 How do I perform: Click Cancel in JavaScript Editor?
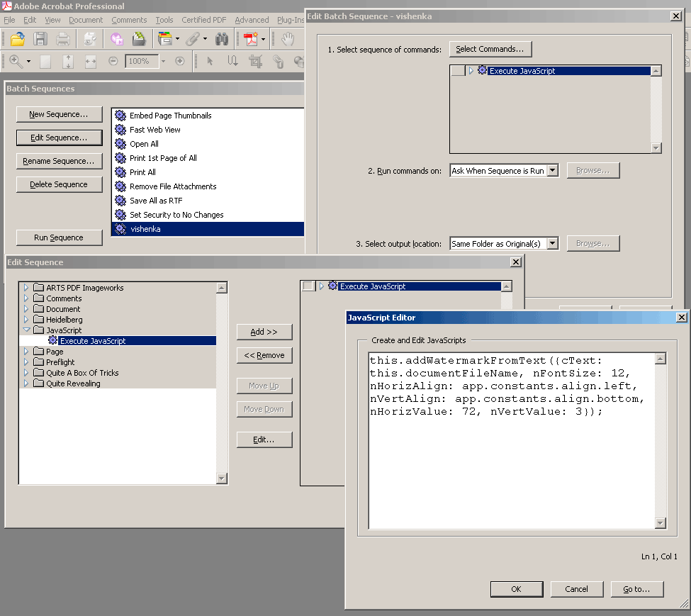pyautogui.click(x=576, y=589)
